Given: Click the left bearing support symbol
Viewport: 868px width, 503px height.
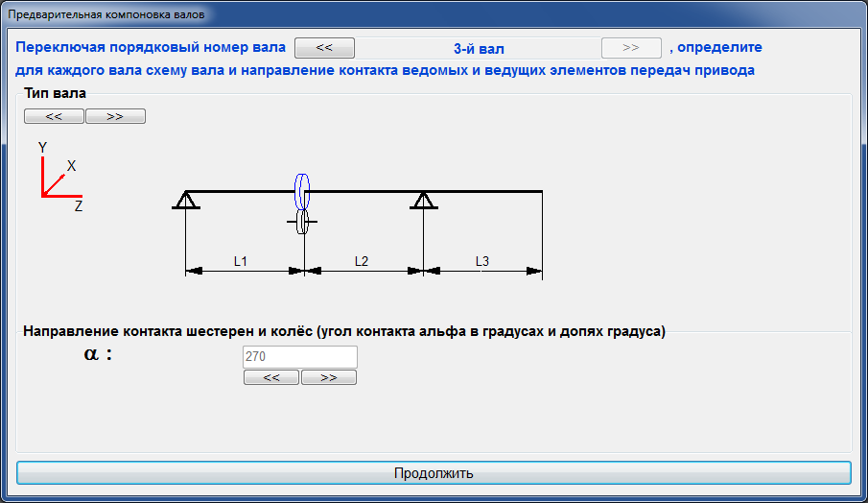Looking at the screenshot, I should 186,200.
